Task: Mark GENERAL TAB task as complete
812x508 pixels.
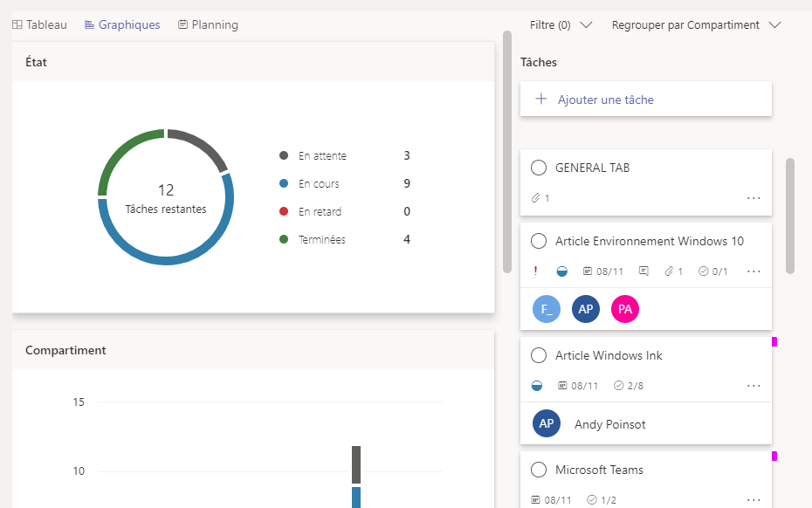Action: (539, 168)
